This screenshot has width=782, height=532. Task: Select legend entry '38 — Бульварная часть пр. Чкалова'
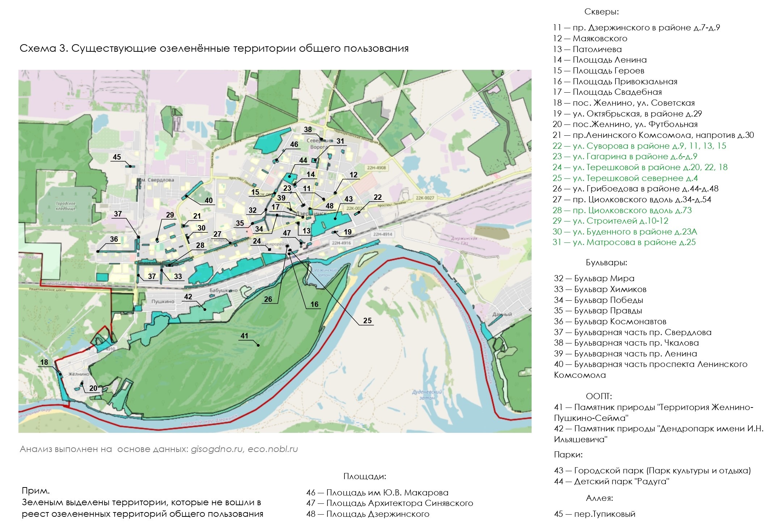click(x=626, y=343)
